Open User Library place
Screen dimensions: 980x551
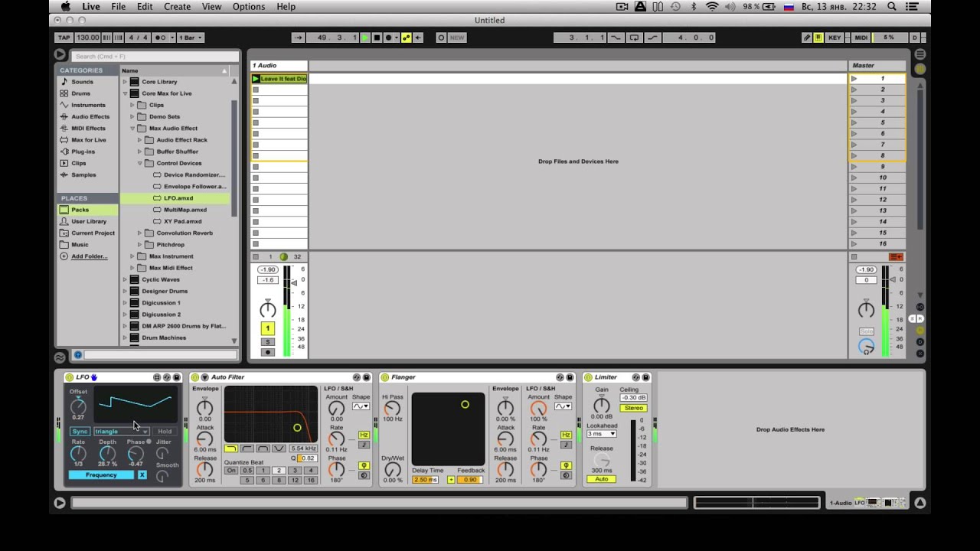tap(89, 221)
